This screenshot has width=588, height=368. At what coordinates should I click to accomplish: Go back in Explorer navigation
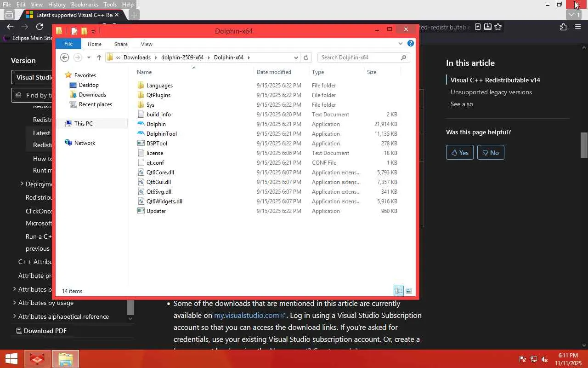coord(65,57)
